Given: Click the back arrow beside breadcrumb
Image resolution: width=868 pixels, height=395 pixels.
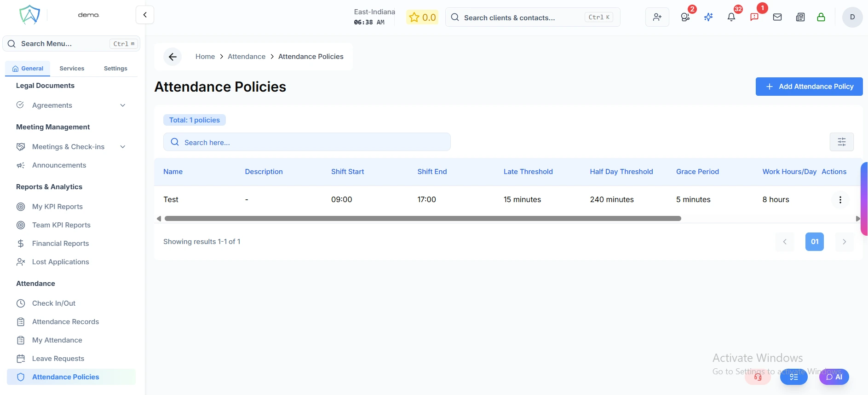Looking at the screenshot, I should tap(172, 57).
